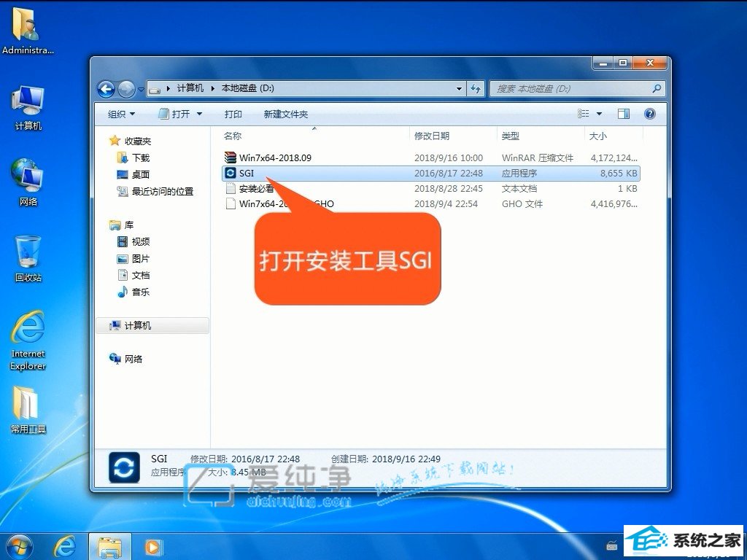Open the address bar history dropdown
747x560 pixels.
(x=459, y=88)
